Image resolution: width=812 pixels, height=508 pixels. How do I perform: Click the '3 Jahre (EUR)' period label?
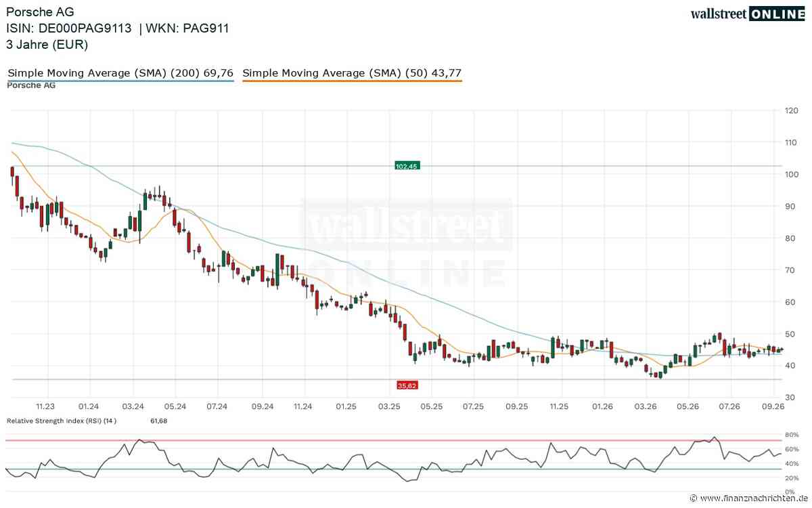(47, 45)
